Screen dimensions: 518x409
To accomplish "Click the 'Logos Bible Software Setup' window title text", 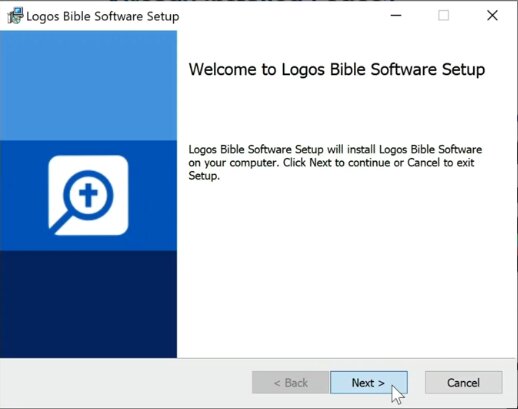I will (x=103, y=16).
